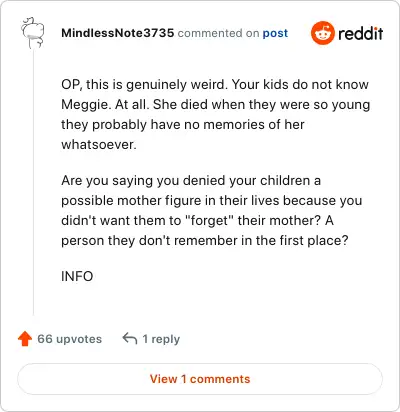Click the orange Reddit Snoo logo

322,33
